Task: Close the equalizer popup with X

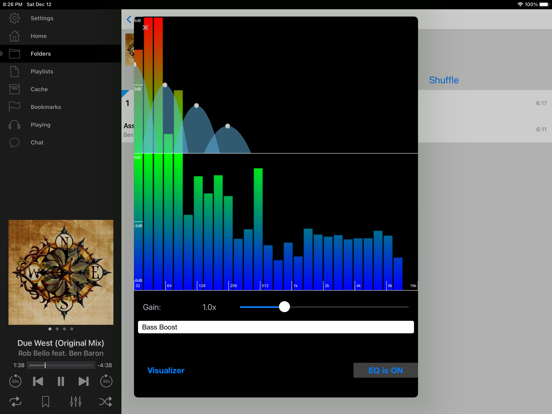Action: coord(145,27)
